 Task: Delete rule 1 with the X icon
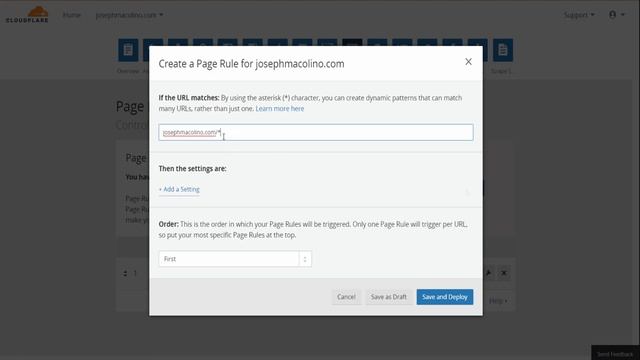(504, 273)
